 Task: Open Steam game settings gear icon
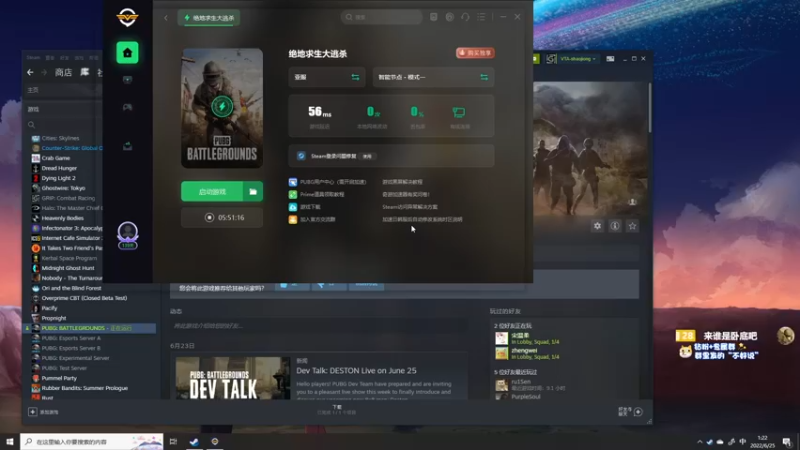pyautogui.click(x=597, y=226)
